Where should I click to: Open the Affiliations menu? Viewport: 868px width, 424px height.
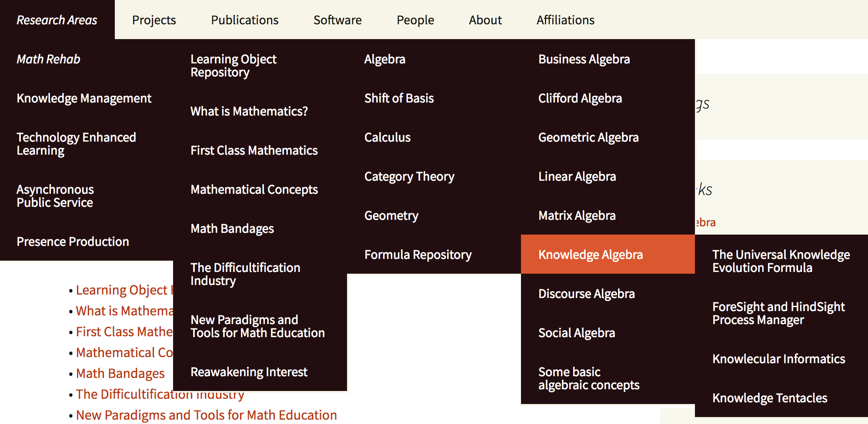(x=565, y=20)
